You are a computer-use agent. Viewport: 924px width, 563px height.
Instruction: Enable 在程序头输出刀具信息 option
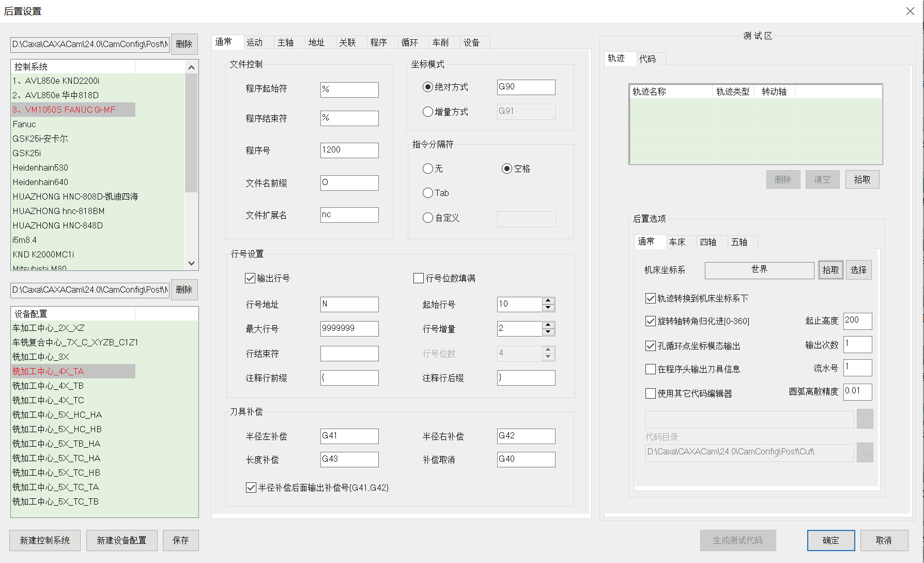tap(651, 369)
